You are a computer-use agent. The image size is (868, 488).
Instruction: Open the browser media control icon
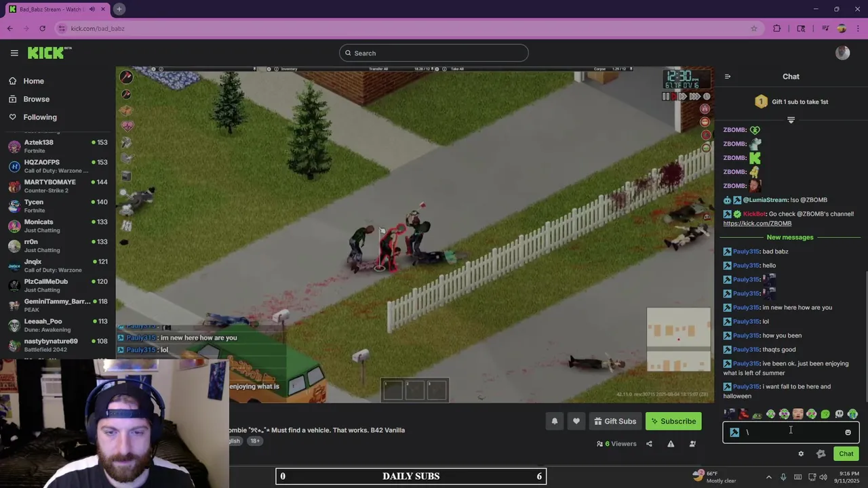coord(825,28)
